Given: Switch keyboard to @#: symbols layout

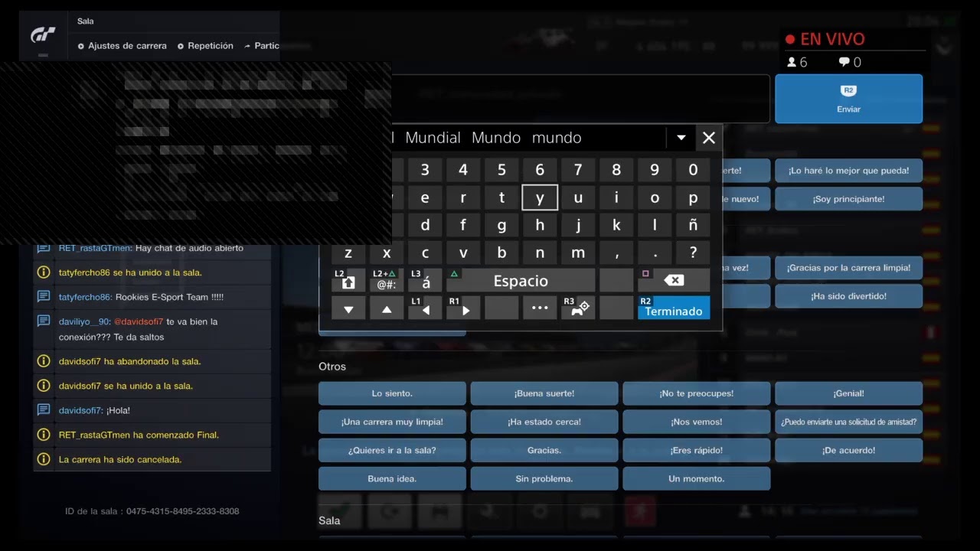Looking at the screenshot, I should click(x=387, y=280).
